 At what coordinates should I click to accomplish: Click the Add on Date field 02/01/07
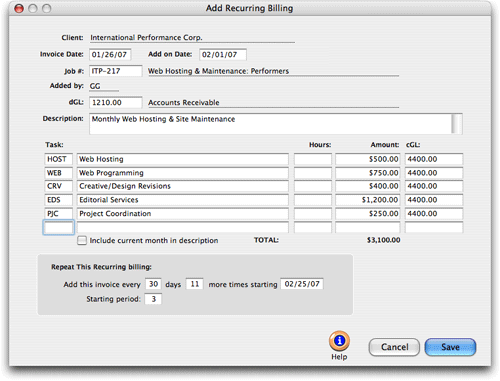tap(223, 55)
